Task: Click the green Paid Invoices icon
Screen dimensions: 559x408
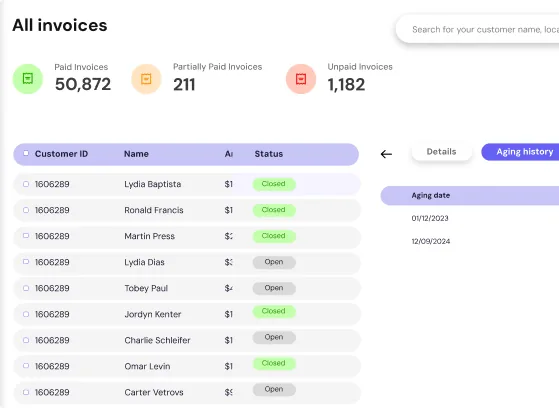Action: tap(28, 79)
